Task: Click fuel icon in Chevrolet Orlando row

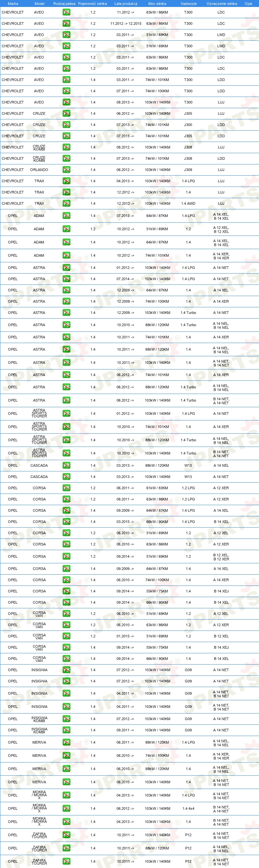Action: pos(67,170)
